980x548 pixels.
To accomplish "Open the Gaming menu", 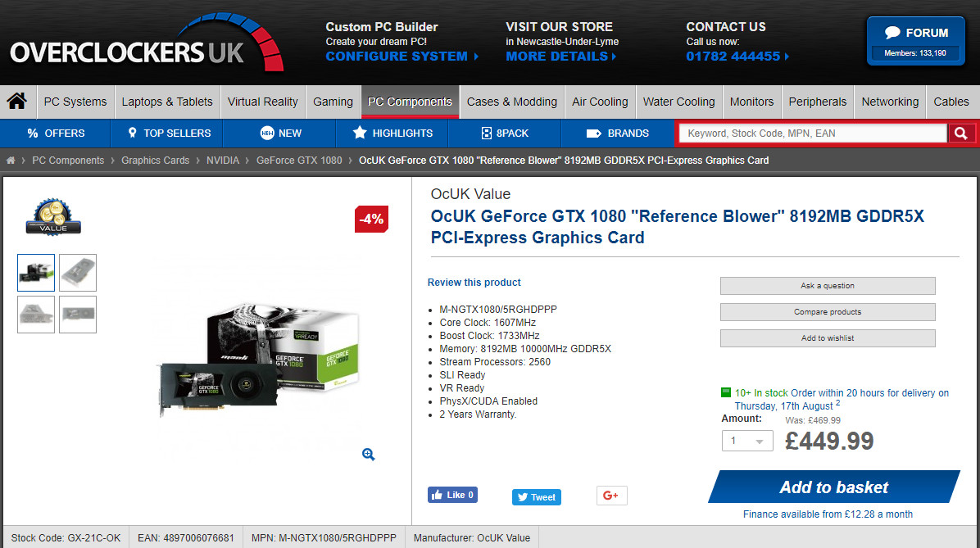I will (333, 102).
